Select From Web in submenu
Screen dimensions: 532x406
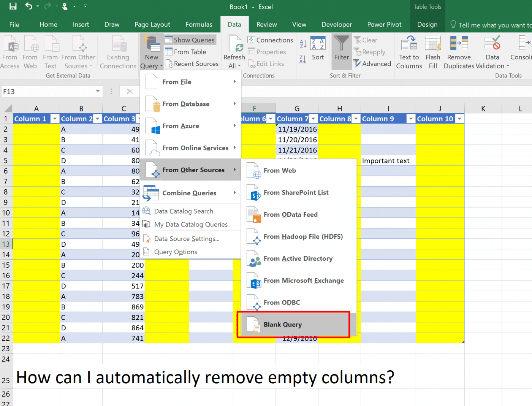point(299,171)
